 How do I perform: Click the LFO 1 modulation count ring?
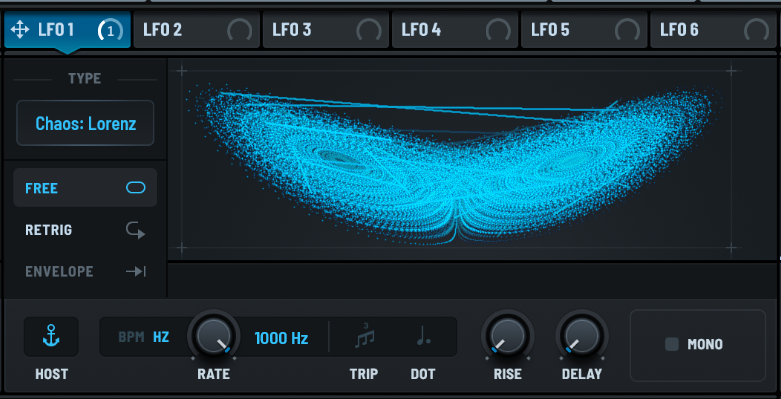[110, 31]
